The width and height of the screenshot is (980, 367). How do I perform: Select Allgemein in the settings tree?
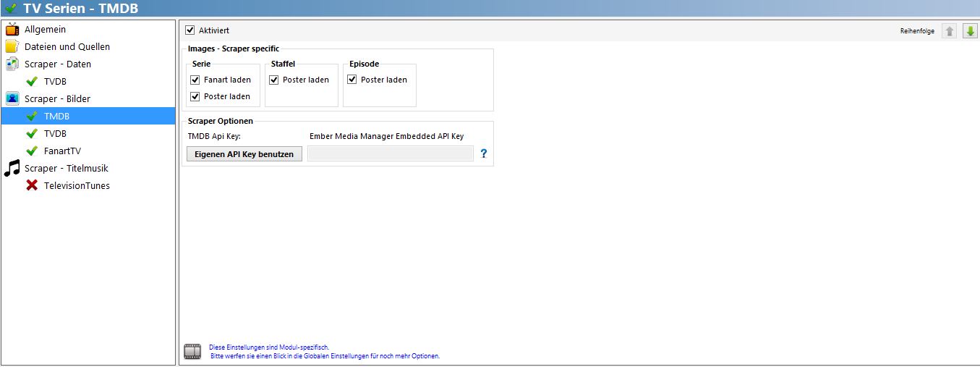45,30
